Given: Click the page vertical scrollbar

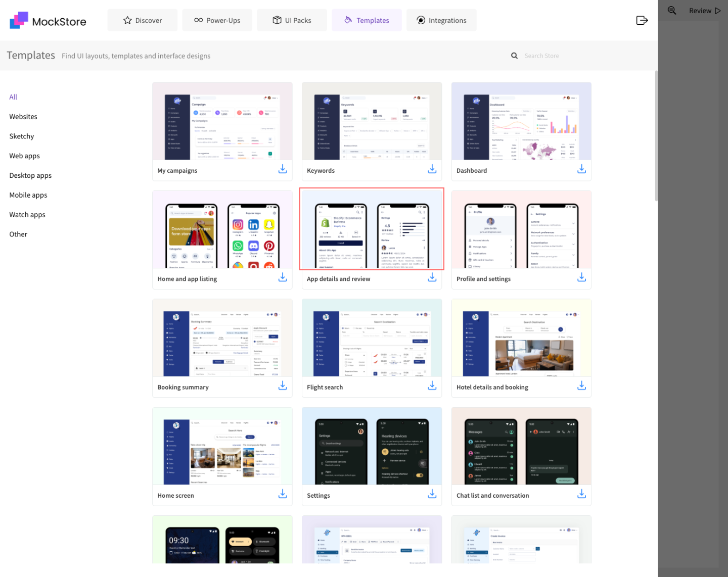Looking at the screenshot, I should point(656,136).
